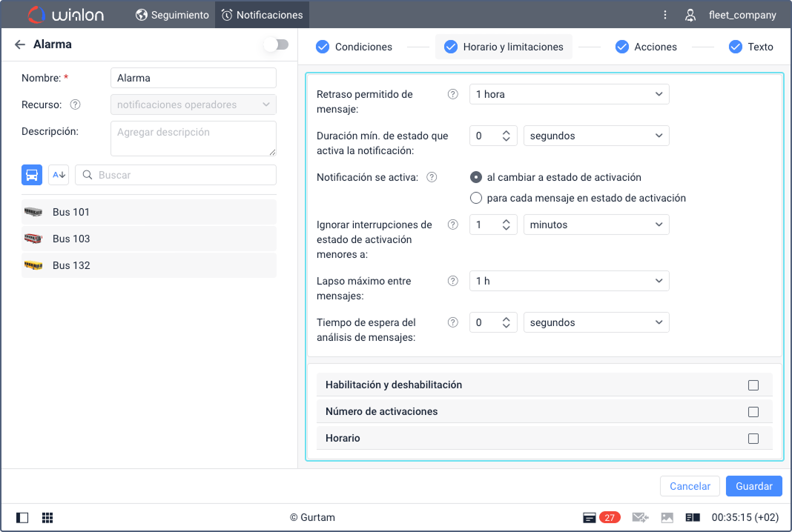Screen dimensions: 792x532
Task: Click the bus unit filter icon
Action: [x=32, y=175]
